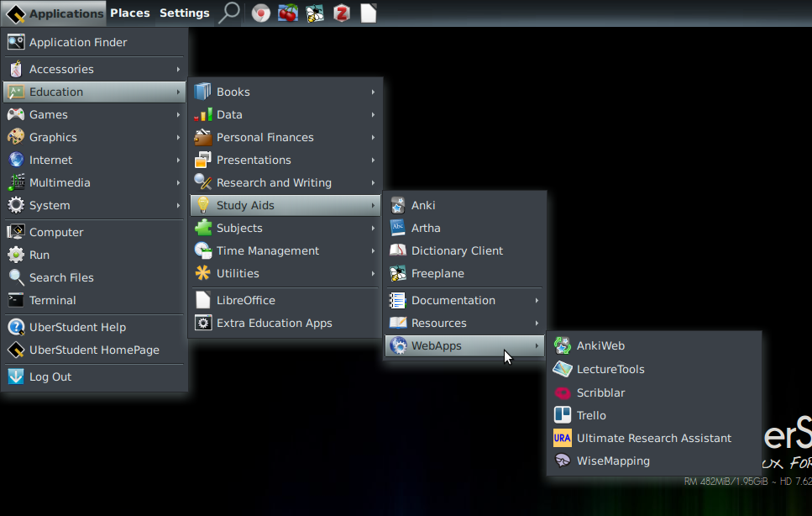The height and width of the screenshot is (516, 812).
Task: Open the UberStudent HomePage link
Action: [94, 350]
